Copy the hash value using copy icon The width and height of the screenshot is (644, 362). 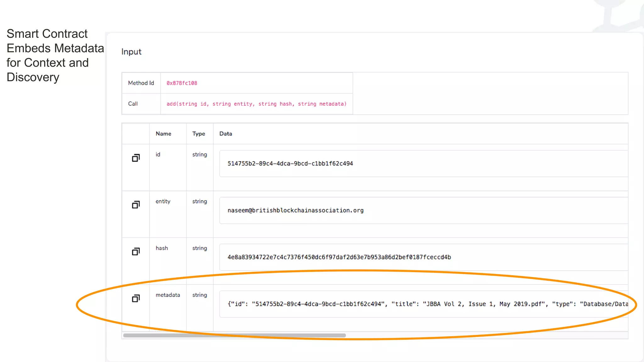click(x=136, y=252)
